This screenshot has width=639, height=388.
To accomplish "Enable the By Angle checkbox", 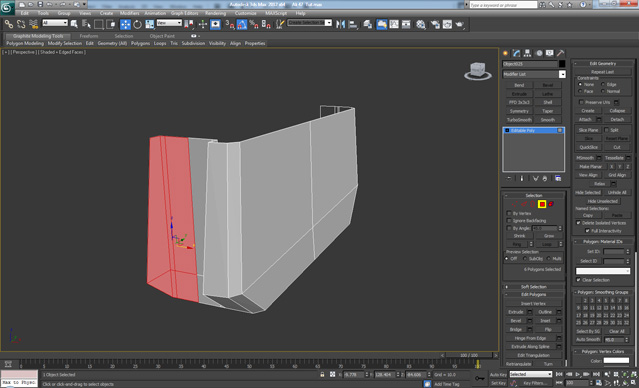I will coord(509,228).
